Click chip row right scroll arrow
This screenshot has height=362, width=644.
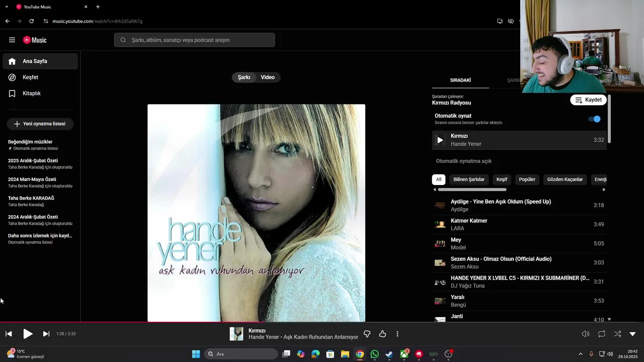(604, 190)
